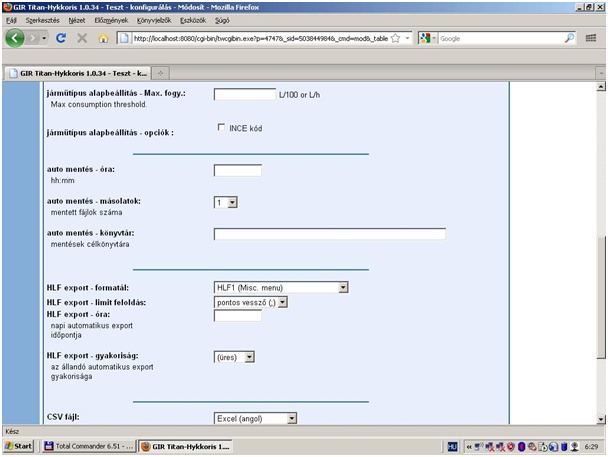Open the Előzmények menu
Image resolution: width=608 pixels, height=457 pixels.
point(111,20)
